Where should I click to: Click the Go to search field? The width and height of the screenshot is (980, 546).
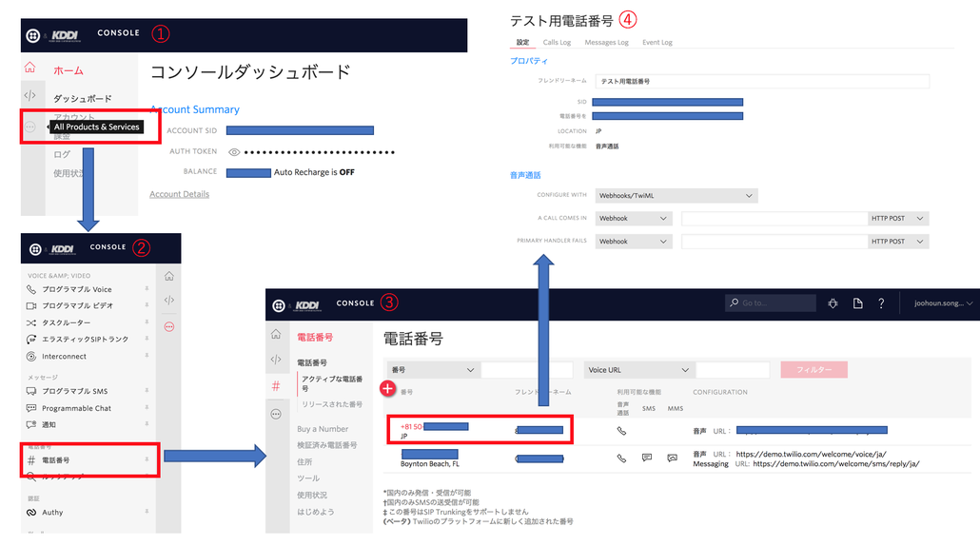771,303
